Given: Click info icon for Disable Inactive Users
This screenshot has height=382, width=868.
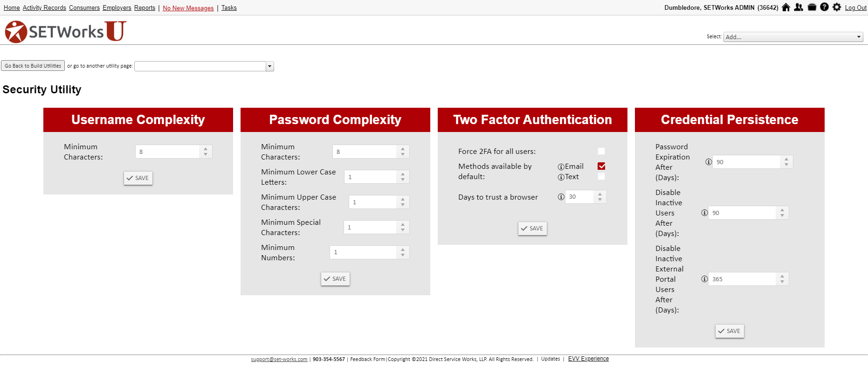Looking at the screenshot, I should [x=704, y=213].
